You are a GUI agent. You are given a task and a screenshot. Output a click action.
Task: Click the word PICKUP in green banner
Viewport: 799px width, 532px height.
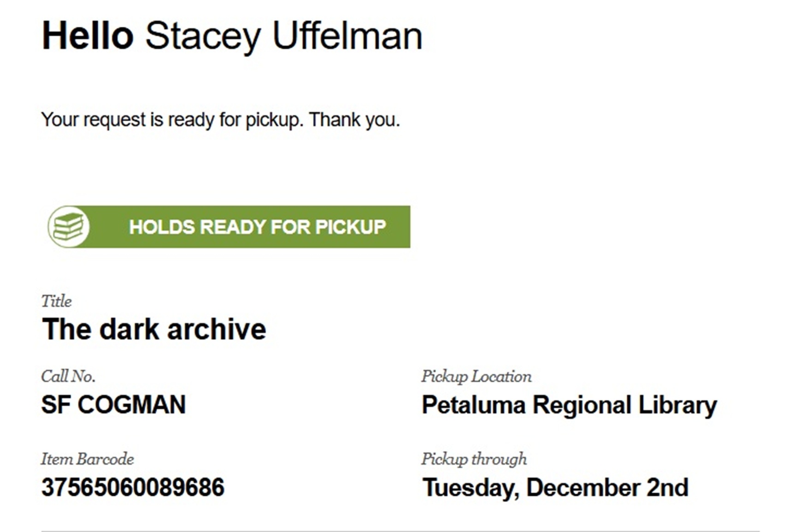click(351, 227)
